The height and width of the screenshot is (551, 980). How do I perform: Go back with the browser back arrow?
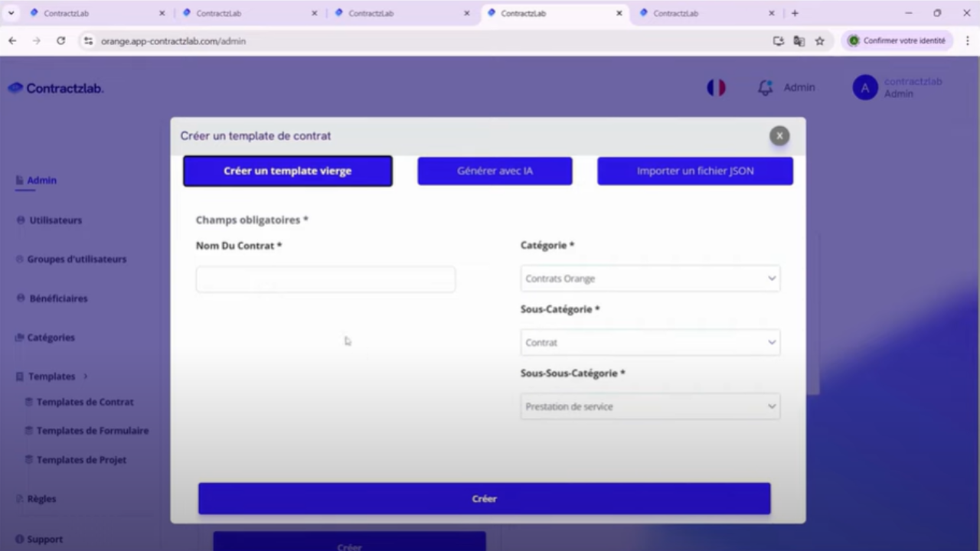12,41
